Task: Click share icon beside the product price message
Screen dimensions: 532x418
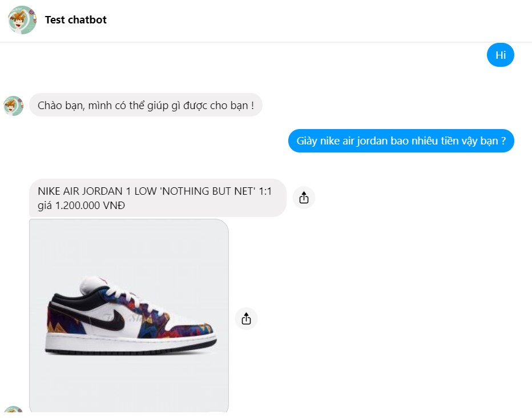Action: coord(304,198)
